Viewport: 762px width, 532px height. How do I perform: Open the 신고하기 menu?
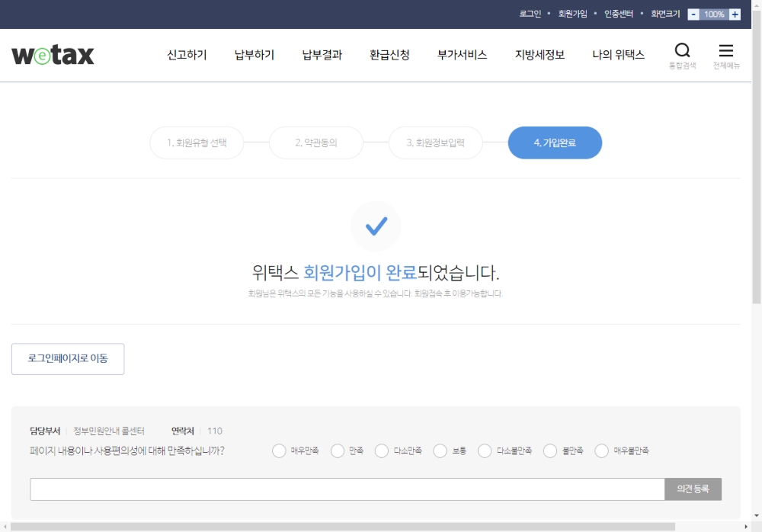pyautogui.click(x=187, y=55)
